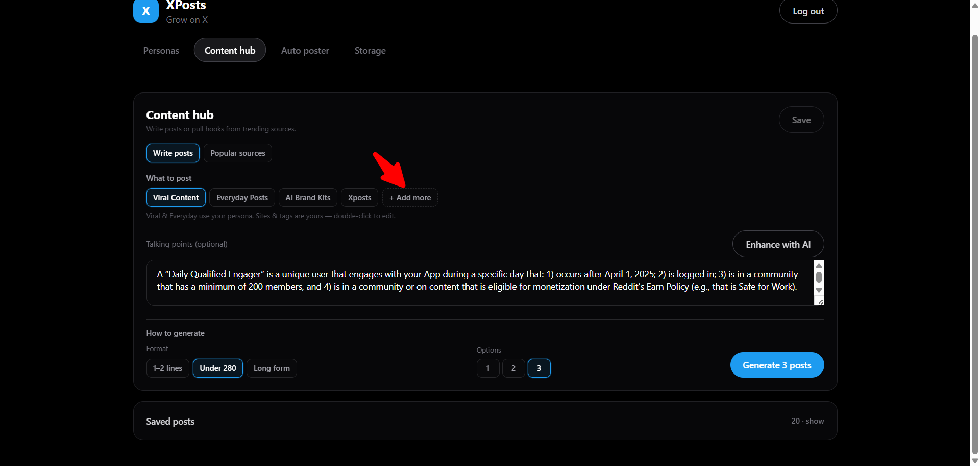Select the Under 280 format
Image resolution: width=980 pixels, height=466 pixels.
[218, 368]
